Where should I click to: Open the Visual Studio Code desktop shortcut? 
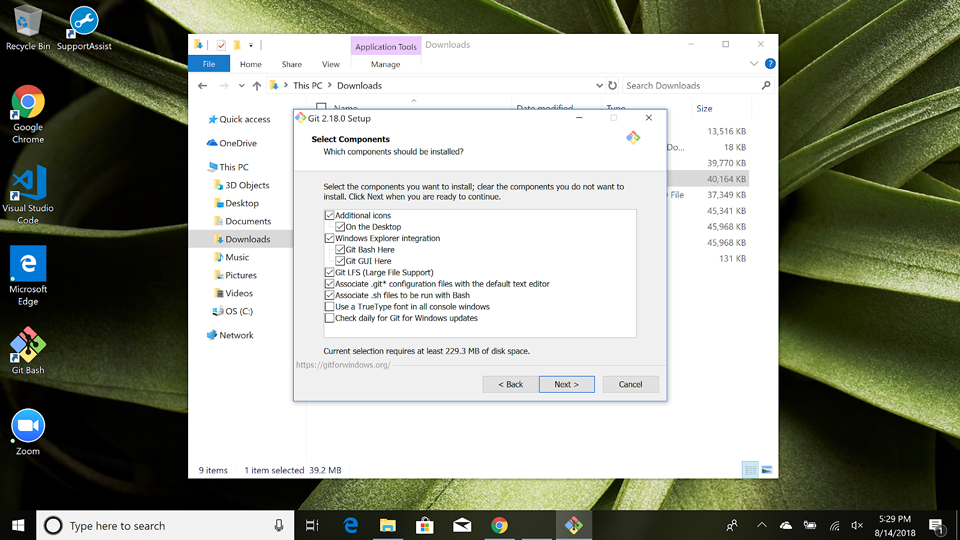click(x=28, y=195)
